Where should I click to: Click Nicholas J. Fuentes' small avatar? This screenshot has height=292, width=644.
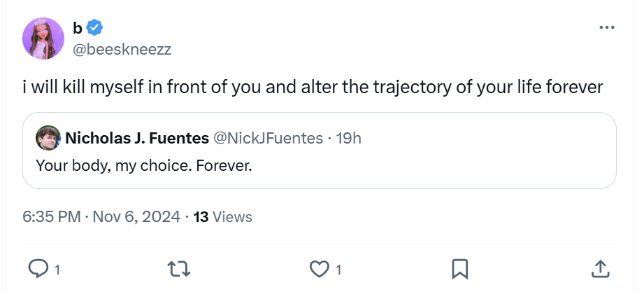click(x=49, y=138)
